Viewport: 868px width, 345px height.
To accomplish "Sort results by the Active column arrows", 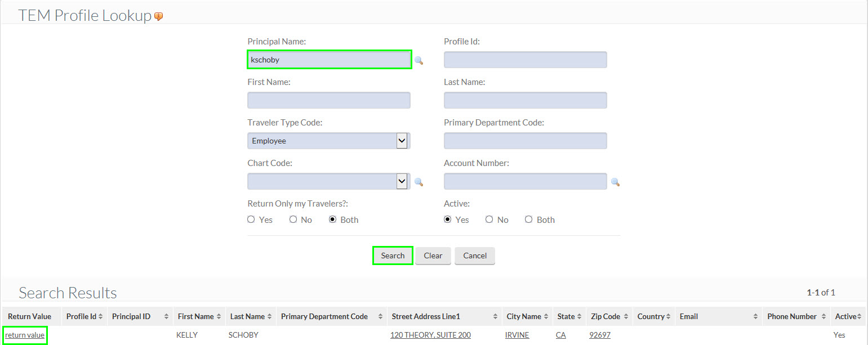I will tap(860, 317).
